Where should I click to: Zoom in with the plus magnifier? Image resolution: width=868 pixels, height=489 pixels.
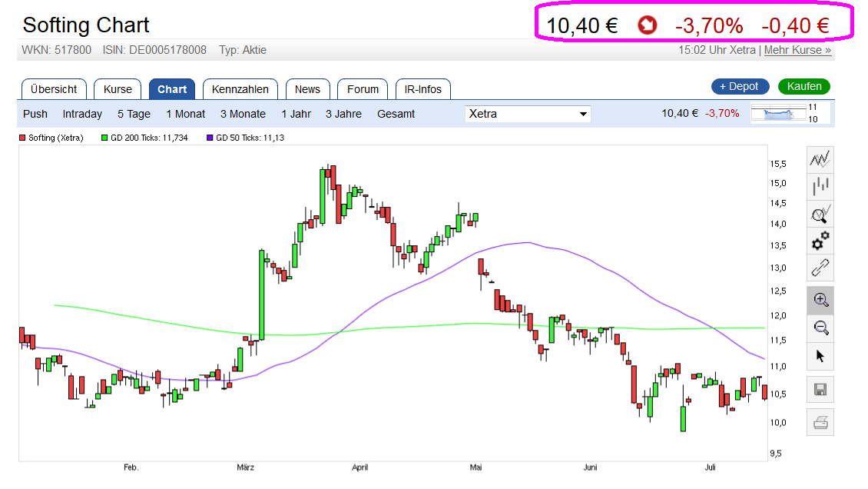(x=820, y=300)
